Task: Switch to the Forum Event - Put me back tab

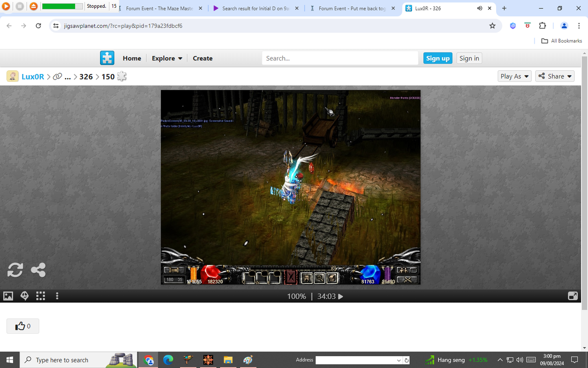Action: point(353,8)
